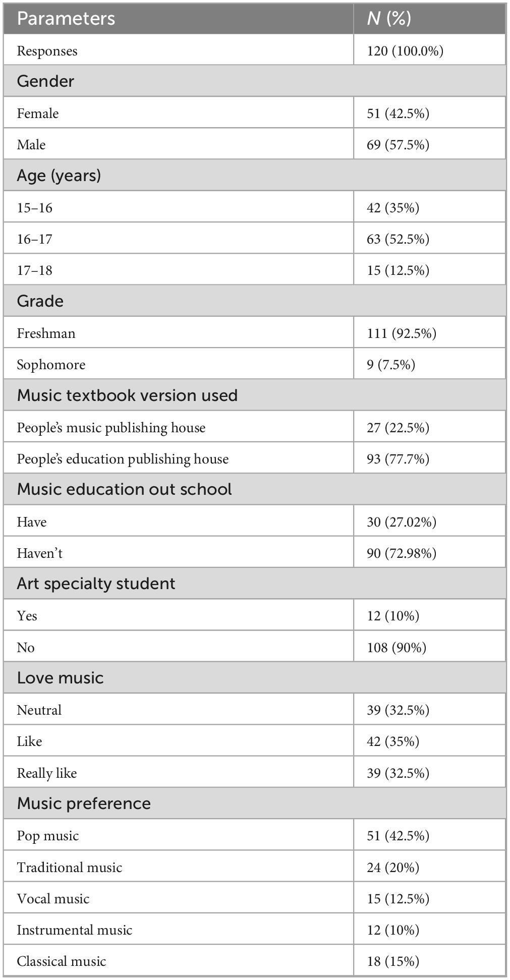Click the N (%) column header
The width and height of the screenshot is (510, 980).
389,19
